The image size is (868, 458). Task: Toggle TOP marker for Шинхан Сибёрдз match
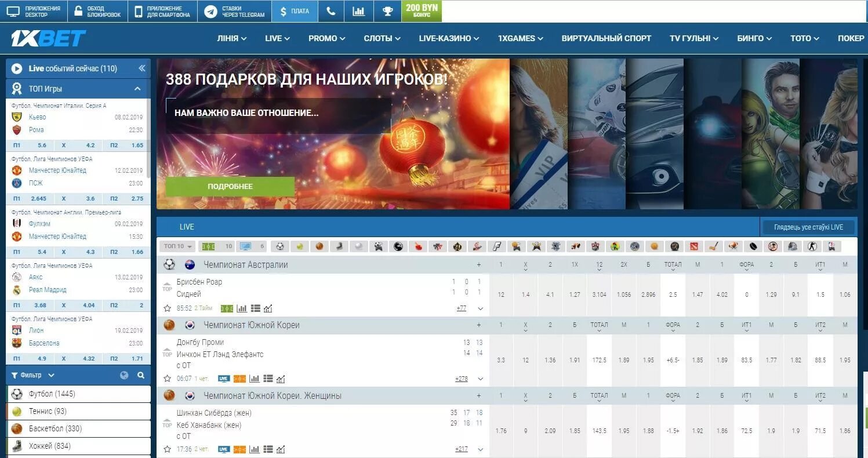pos(167,422)
